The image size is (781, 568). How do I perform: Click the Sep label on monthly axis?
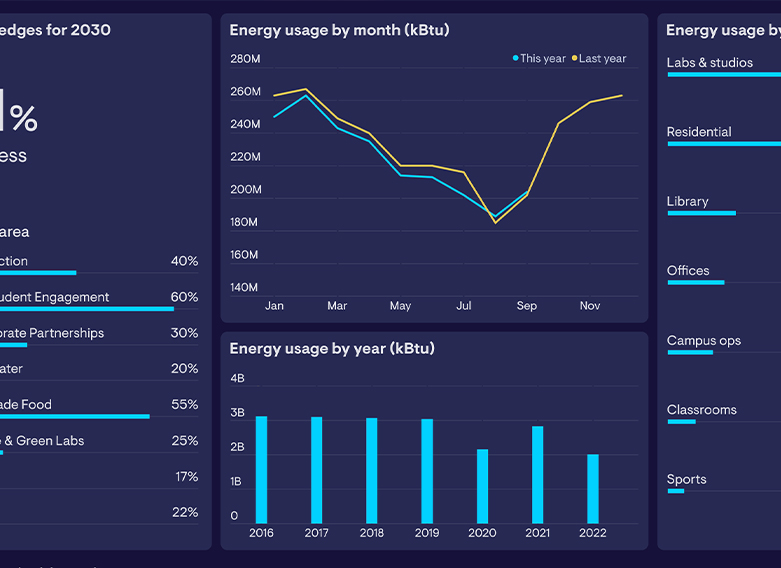tap(527, 306)
